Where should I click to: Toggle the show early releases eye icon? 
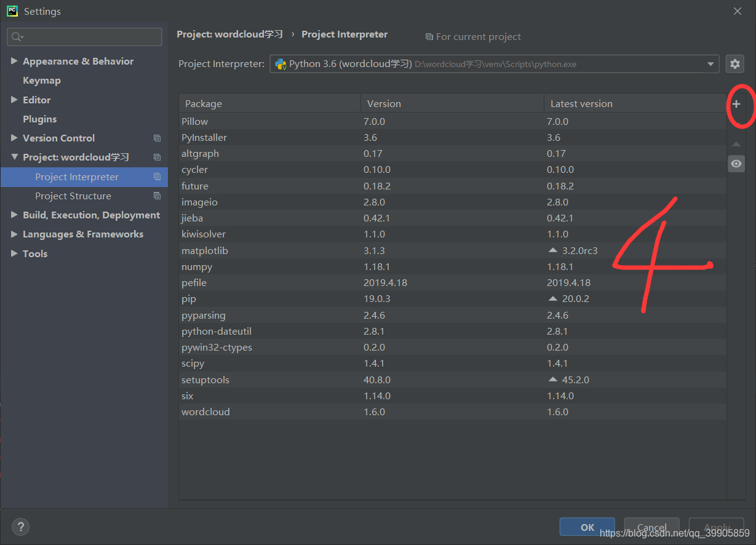tap(736, 164)
